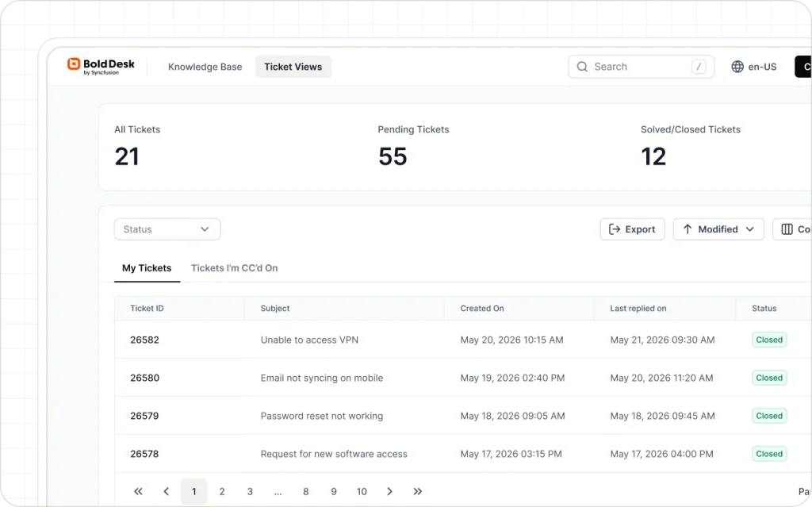Open ticket 26580
This screenshot has height=507, width=812.
pyautogui.click(x=144, y=378)
